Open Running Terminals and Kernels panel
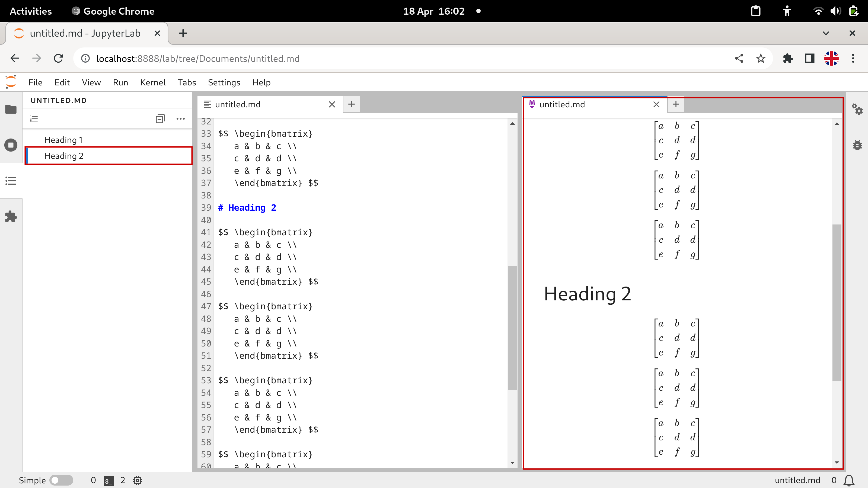 click(x=11, y=145)
